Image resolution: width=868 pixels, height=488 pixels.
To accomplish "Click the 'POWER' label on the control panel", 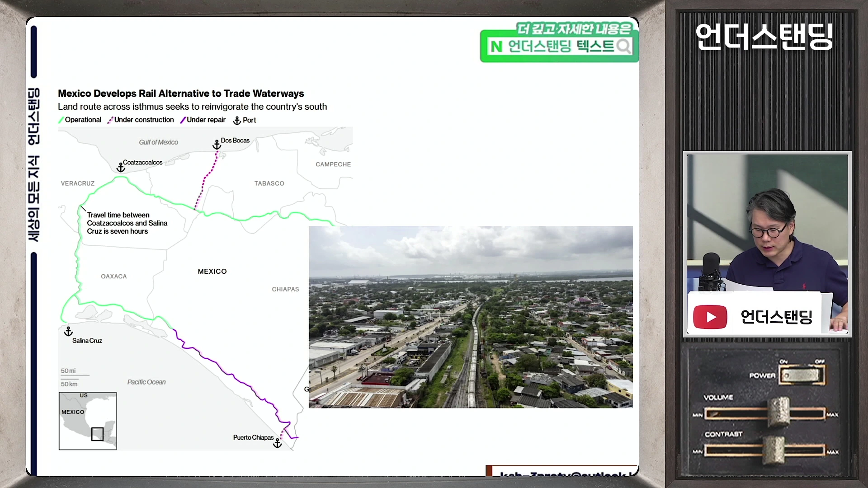I will pos(762,375).
